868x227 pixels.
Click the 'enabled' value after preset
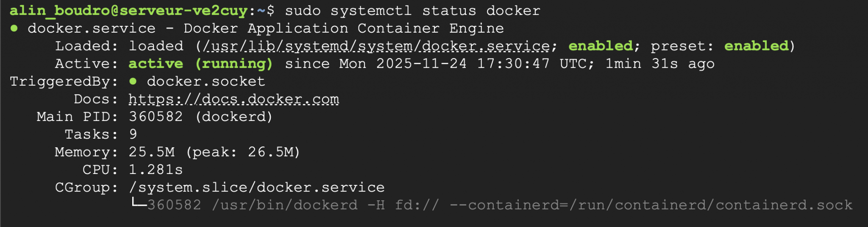click(756, 46)
